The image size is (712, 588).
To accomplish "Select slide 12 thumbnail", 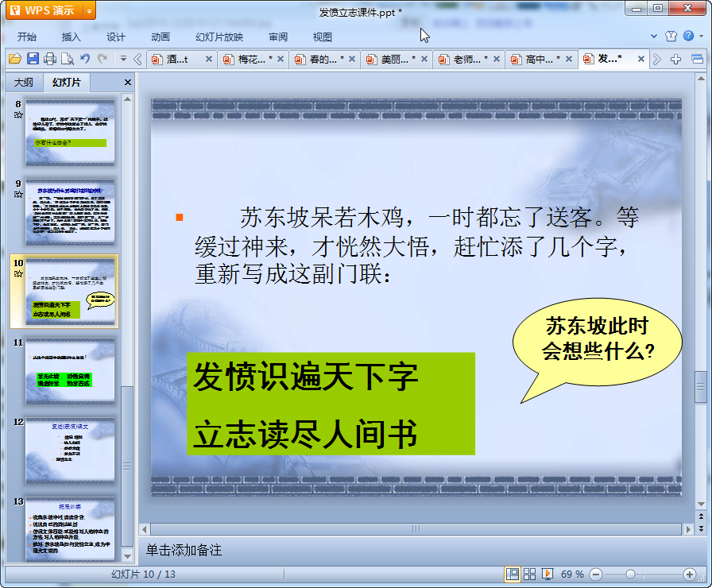I will tap(71, 451).
